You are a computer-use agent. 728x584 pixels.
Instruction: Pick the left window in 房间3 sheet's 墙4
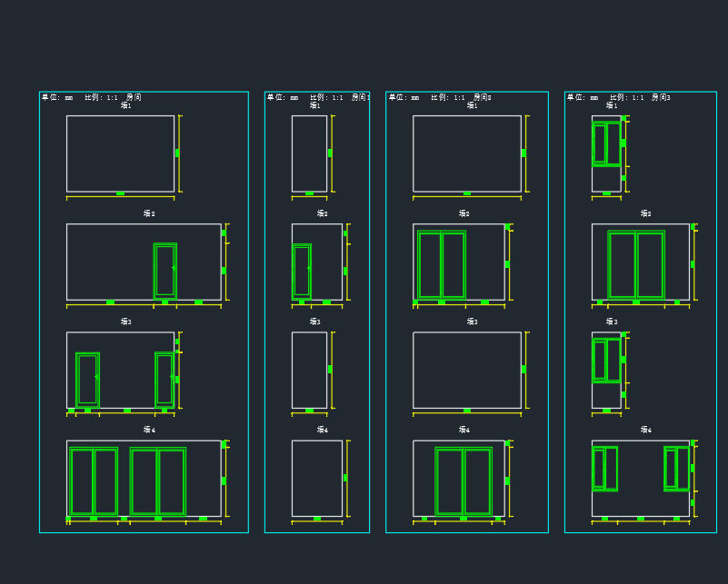tap(604, 469)
